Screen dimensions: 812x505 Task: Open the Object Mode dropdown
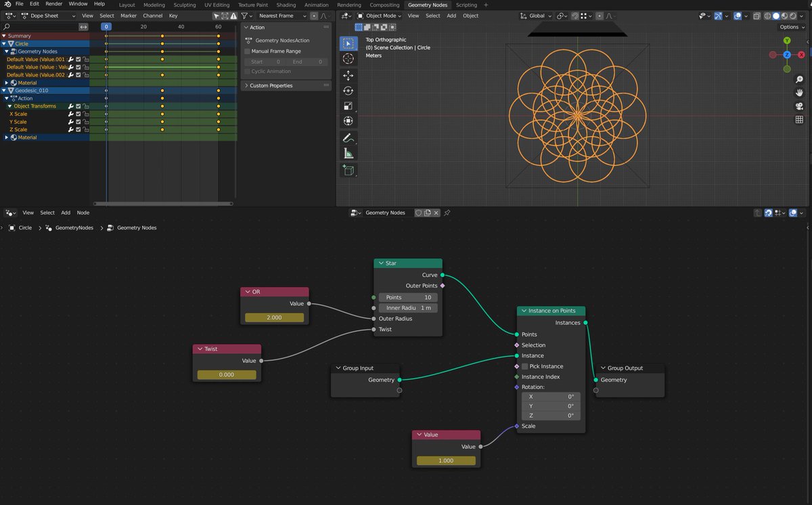point(380,16)
